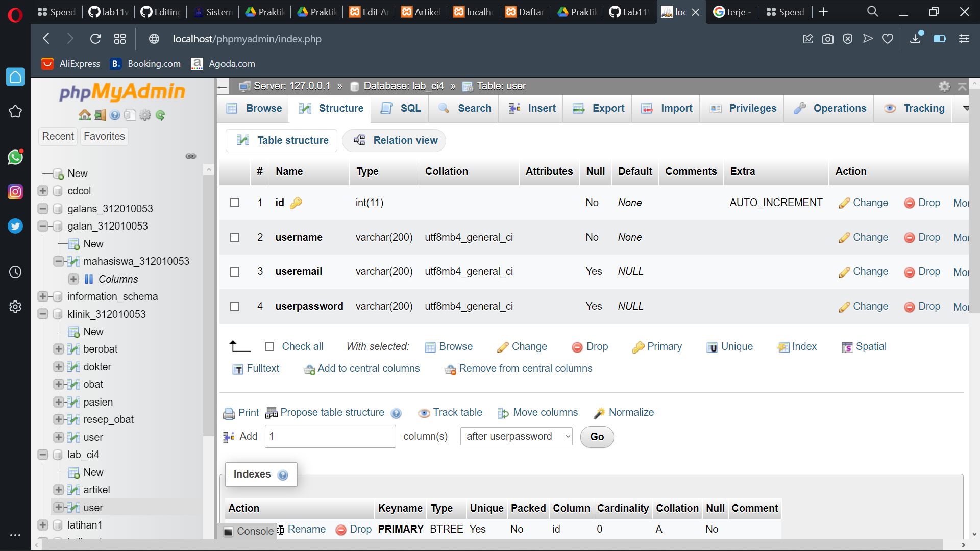
Task: Expand the berobat table entry
Action: click(59, 349)
